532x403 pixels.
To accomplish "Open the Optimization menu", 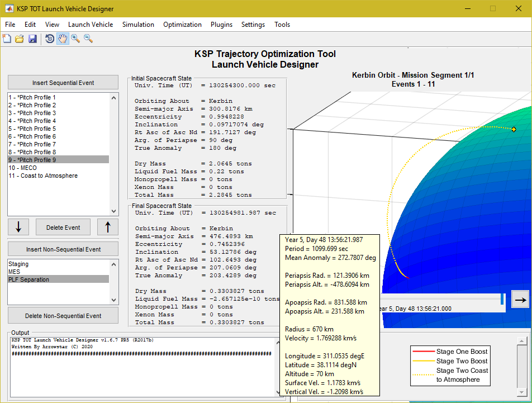I will 182,25.
